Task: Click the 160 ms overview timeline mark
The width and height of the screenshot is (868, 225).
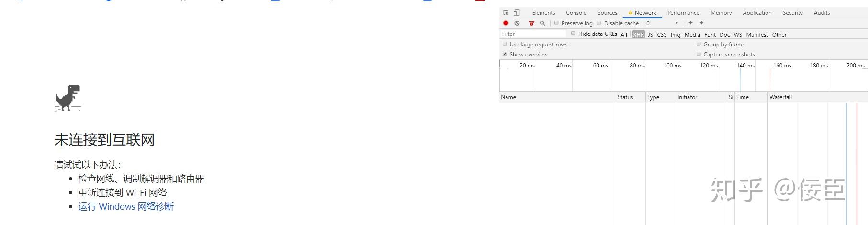Action: pos(782,66)
